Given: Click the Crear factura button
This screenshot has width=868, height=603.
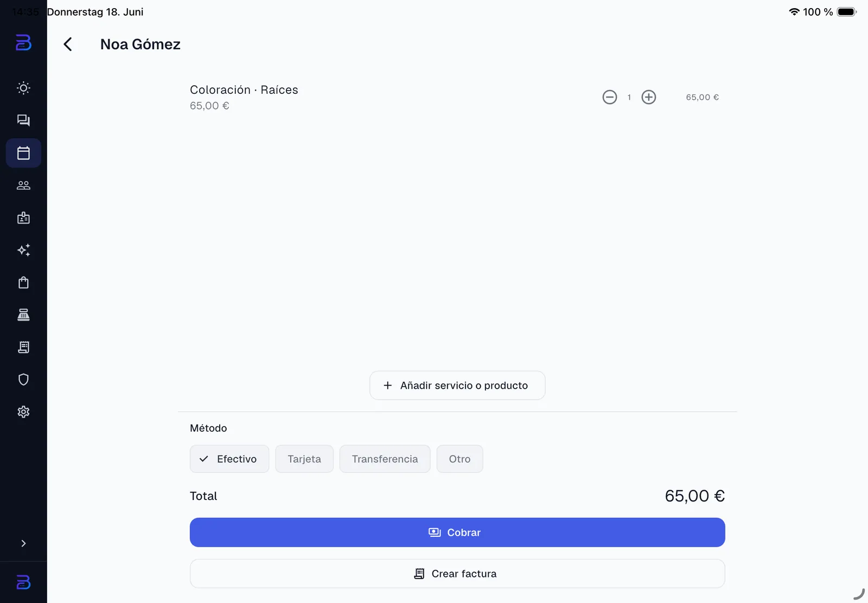Looking at the screenshot, I should 457,574.
